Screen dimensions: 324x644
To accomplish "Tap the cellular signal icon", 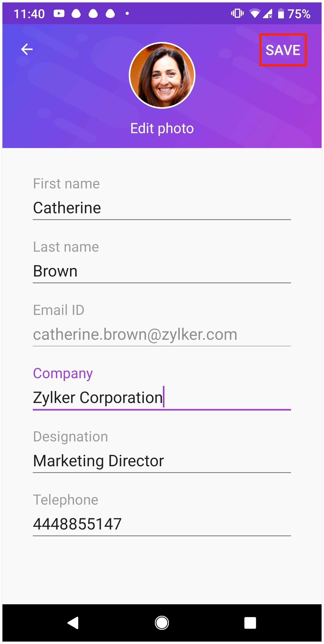I will click(267, 14).
